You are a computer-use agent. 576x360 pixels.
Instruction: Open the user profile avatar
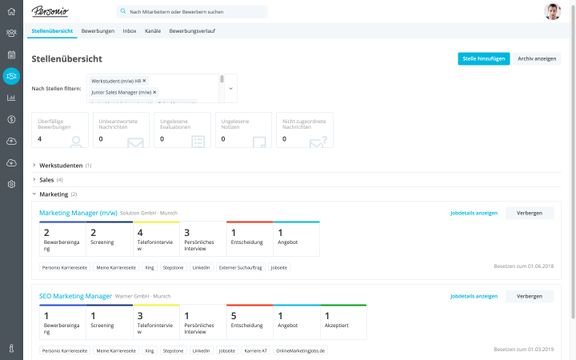(x=552, y=12)
